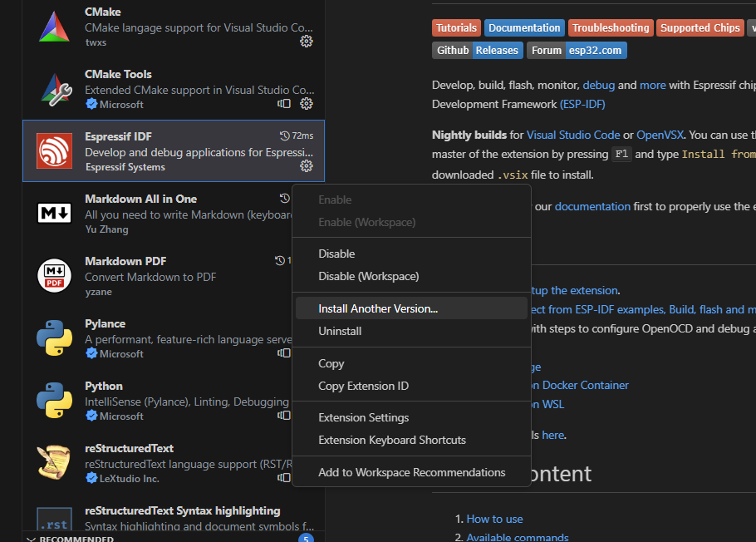Follow the more link
The image size is (756, 542).
(652, 86)
